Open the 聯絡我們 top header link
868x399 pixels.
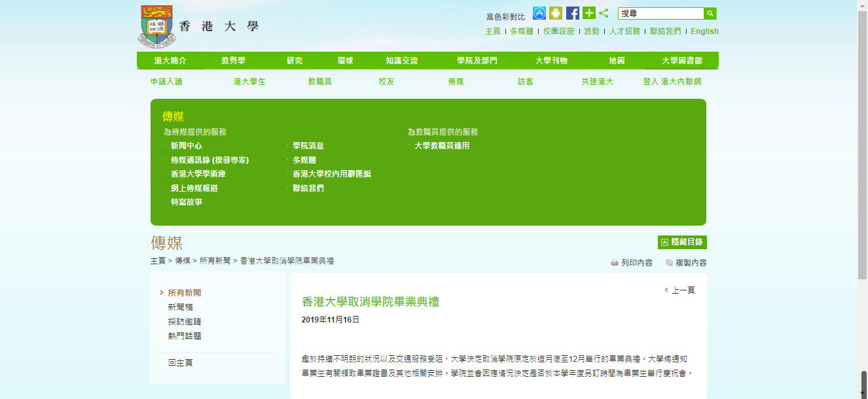pos(665,31)
